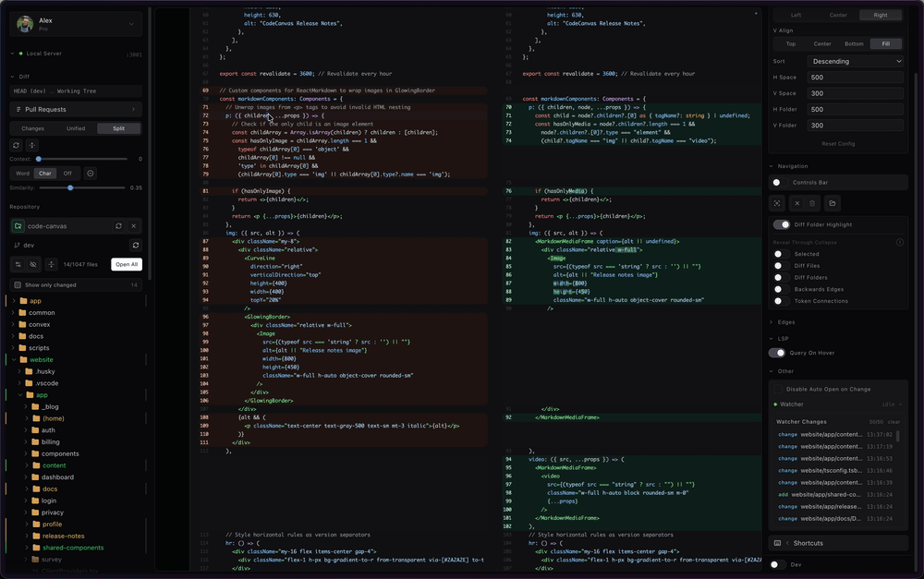This screenshot has width=924, height=579.
Task: Click the trash icon in Navigation controls
Action: click(812, 203)
